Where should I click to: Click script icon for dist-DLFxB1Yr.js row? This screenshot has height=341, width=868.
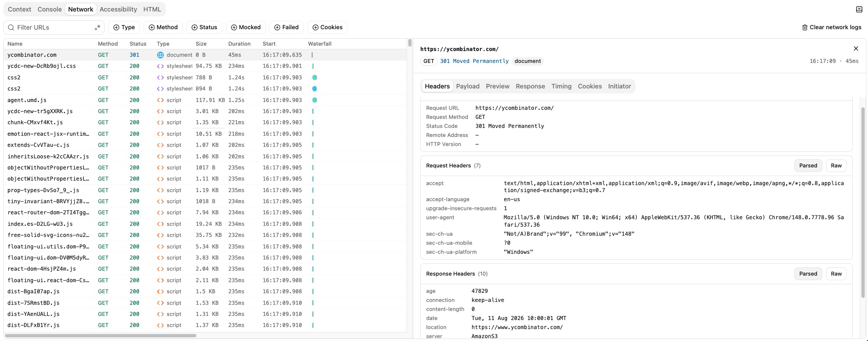[x=161, y=325]
